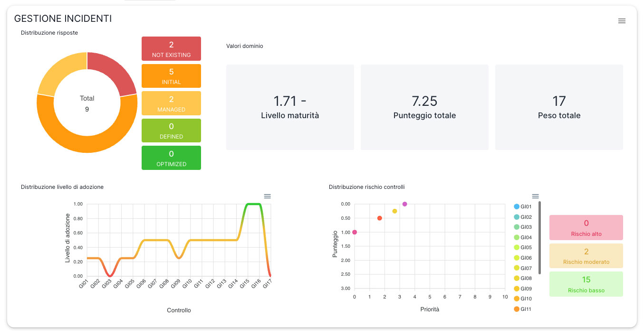Toggle GI09 legend entry
644x336 pixels.
[x=523, y=289]
